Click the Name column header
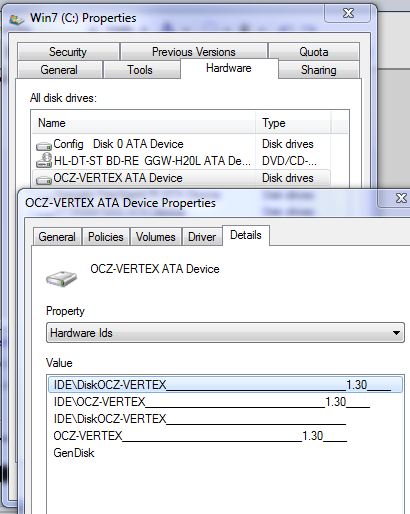The width and height of the screenshot is (410, 514). coord(144,123)
